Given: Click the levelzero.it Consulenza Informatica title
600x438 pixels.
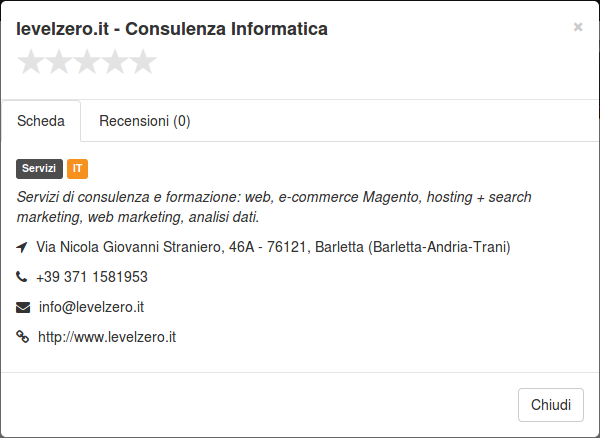Looking at the screenshot, I should [172, 29].
